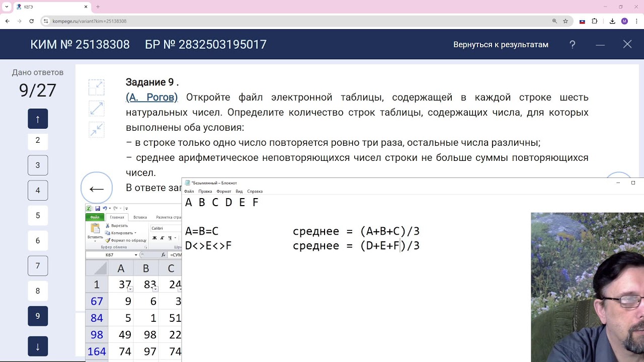Toggle underline Ч in Excel
The width and height of the screenshot is (644, 362).
[x=170, y=238]
